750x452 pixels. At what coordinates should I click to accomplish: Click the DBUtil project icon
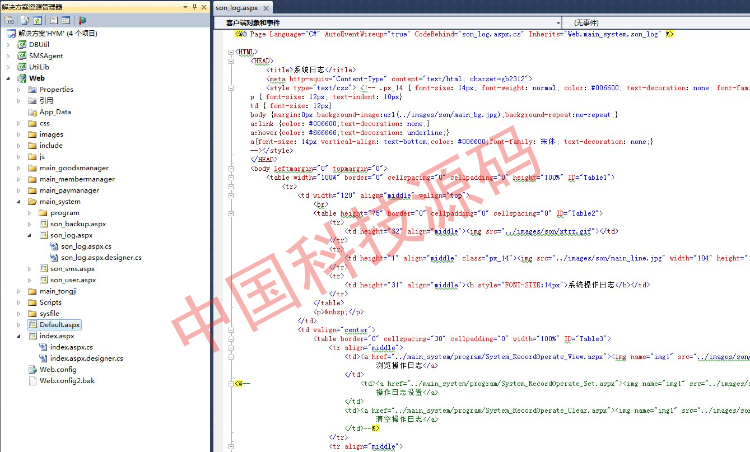[22, 44]
